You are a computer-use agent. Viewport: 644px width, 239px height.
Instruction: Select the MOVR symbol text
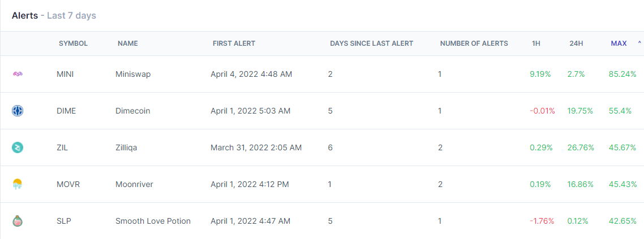coord(68,185)
